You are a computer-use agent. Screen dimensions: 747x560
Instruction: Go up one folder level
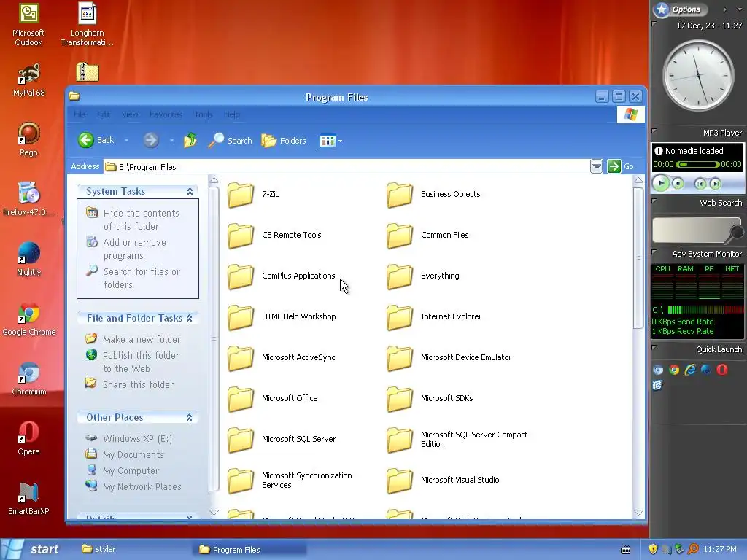[190, 140]
